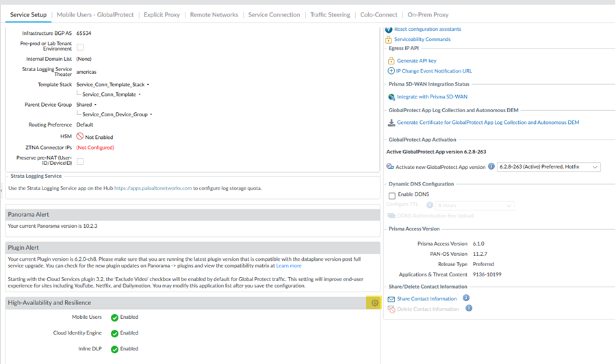
Task: Switch to the On-Prem Proxy tab
Action: coord(428,14)
